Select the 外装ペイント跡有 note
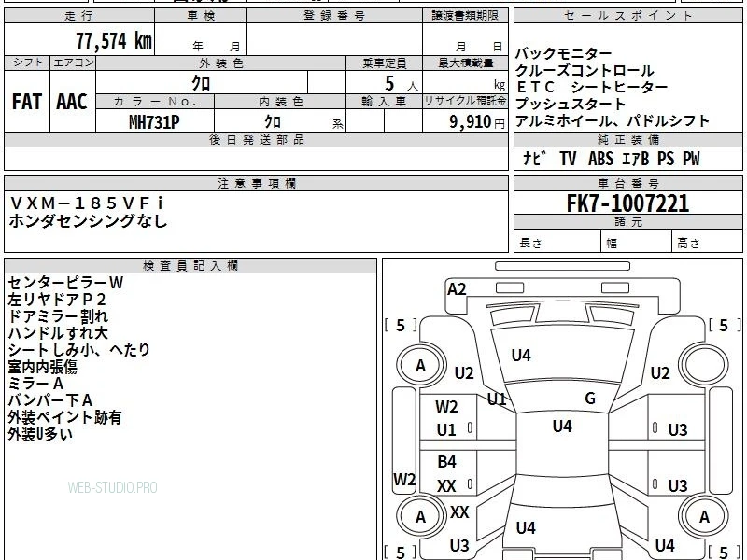 64,417
